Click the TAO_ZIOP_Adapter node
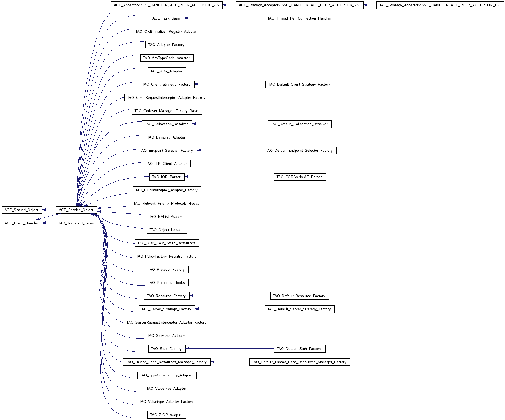Screen dimensions: 505x420 [x=166, y=415]
